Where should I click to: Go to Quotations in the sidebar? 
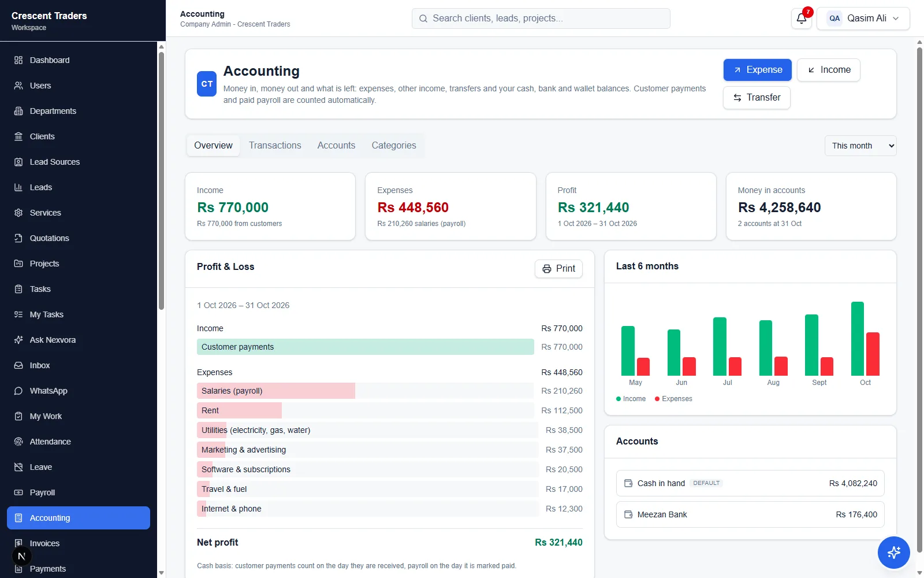(x=79, y=238)
